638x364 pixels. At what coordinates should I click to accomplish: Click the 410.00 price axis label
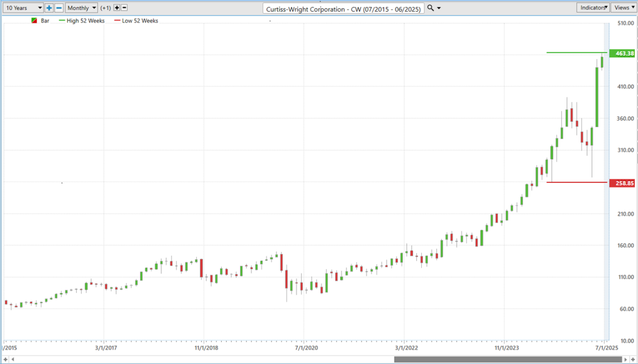[x=626, y=86]
